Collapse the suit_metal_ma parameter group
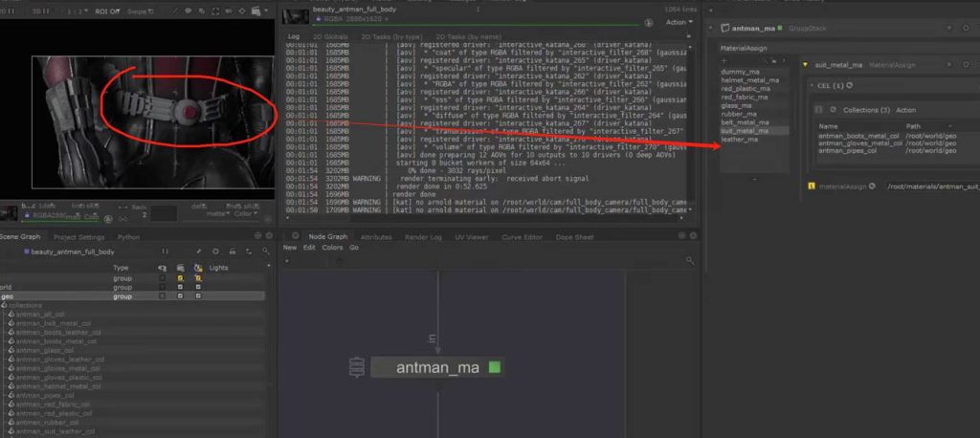The width and height of the screenshot is (980, 438). (806, 64)
